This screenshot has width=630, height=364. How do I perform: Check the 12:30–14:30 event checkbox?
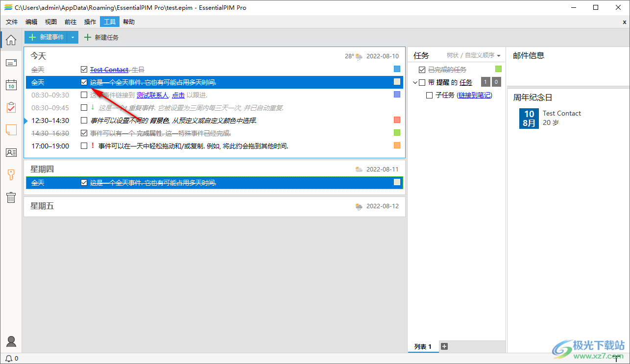(x=84, y=120)
